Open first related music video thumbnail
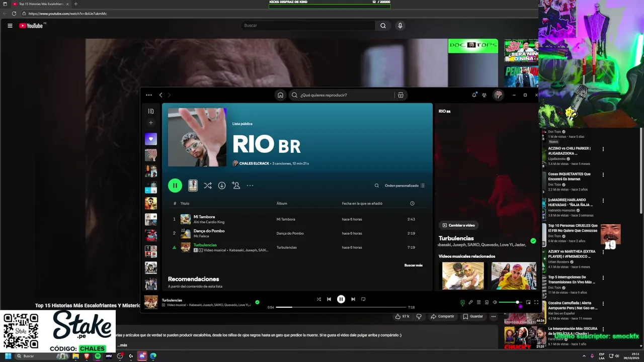Viewport: 644px width, 362px height. tap(463, 276)
